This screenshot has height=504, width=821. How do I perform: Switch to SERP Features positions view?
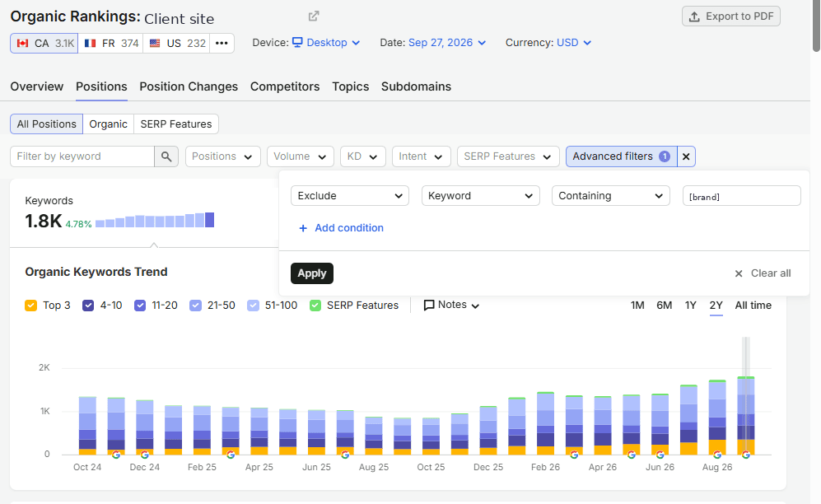click(176, 124)
